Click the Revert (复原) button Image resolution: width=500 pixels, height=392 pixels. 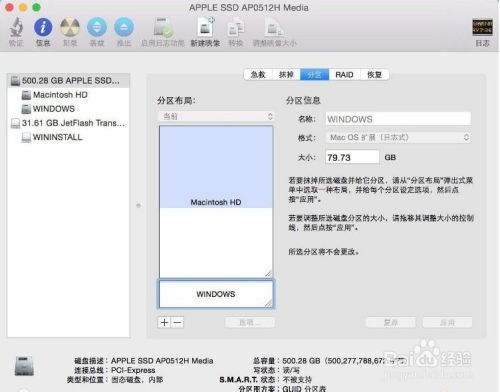(391, 322)
